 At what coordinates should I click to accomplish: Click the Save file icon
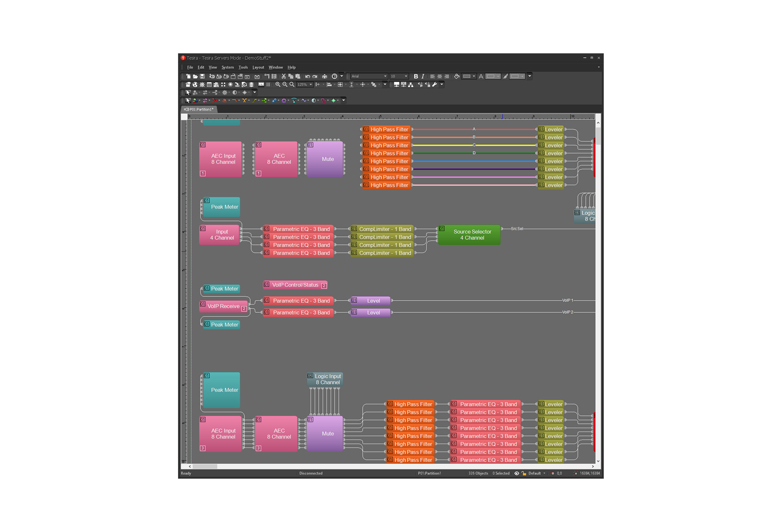pyautogui.click(x=202, y=76)
